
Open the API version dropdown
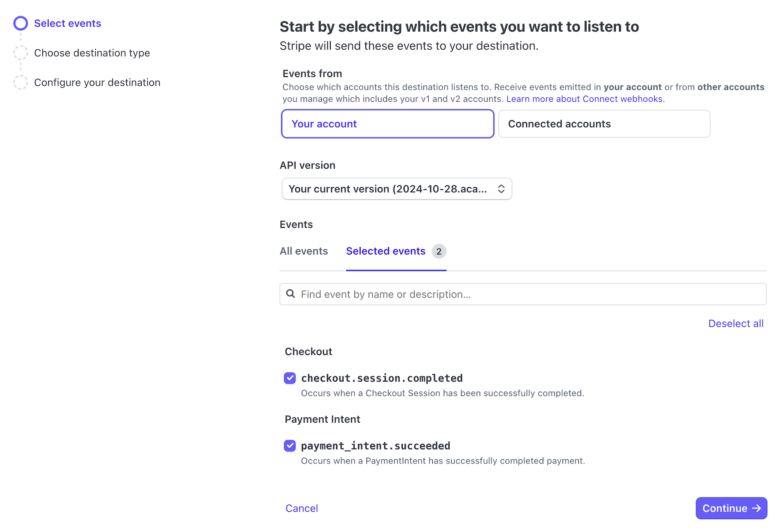click(397, 189)
